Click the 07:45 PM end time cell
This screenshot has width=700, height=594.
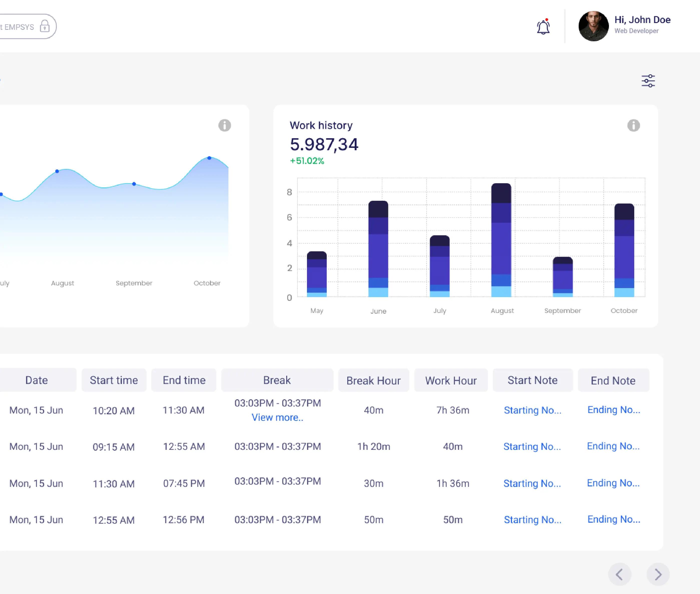184,484
